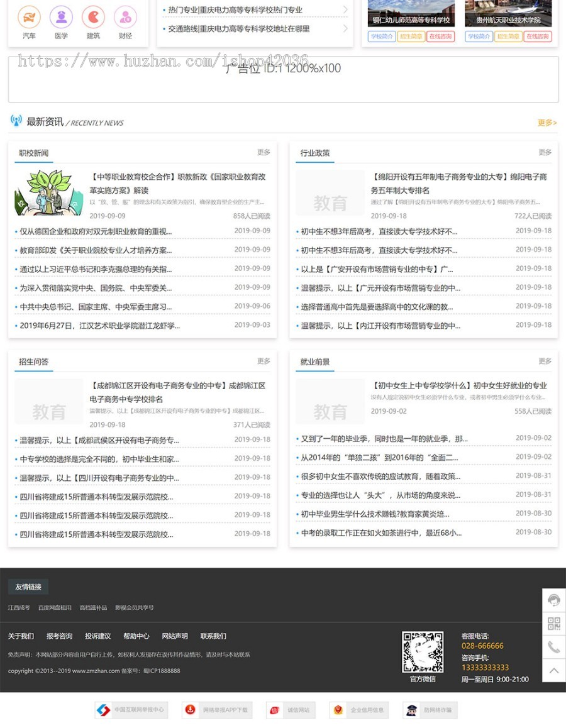
Task: Select the 建筑 (architecture) category icon
Action: (x=93, y=17)
